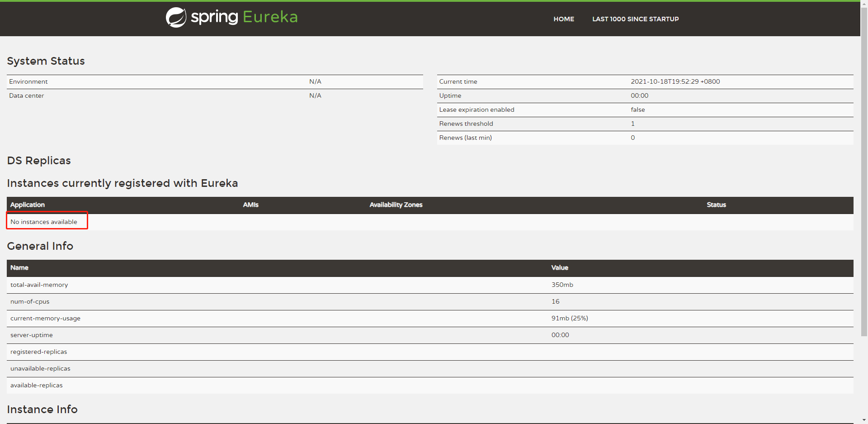
Task: Click the vertical scrollbar thumb
Action: coord(864,171)
